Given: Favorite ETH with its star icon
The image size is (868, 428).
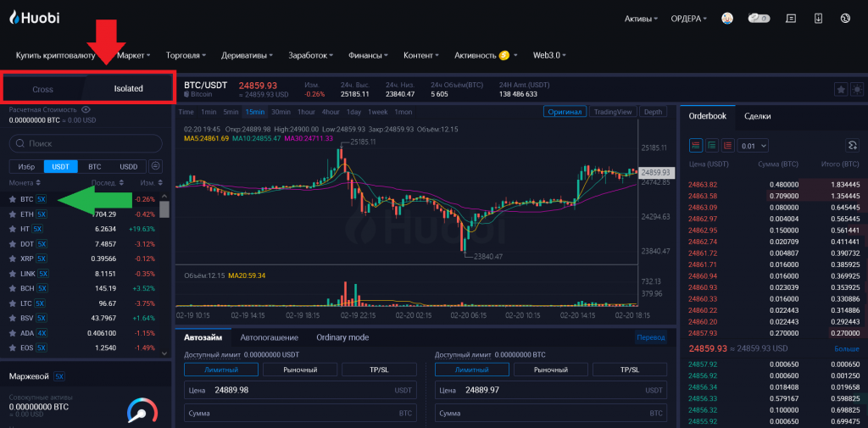Looking at the screenshot, I should click(x=12, y=214).
